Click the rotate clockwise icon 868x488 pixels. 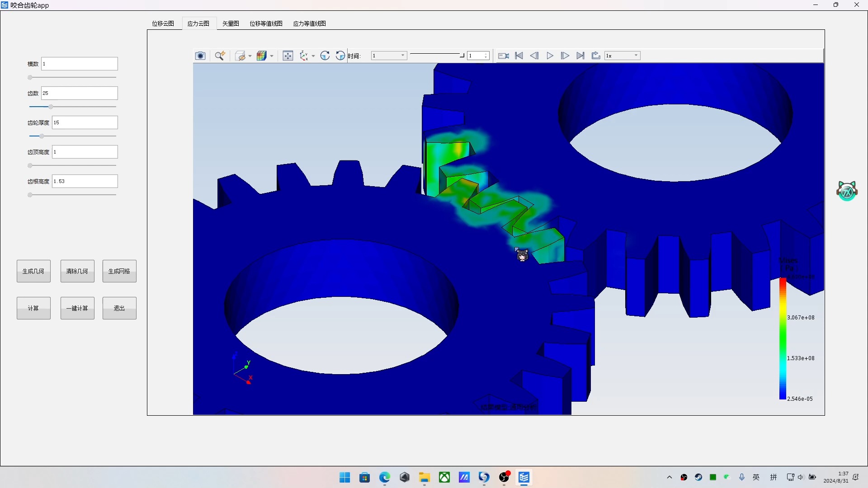pos(325,56)
